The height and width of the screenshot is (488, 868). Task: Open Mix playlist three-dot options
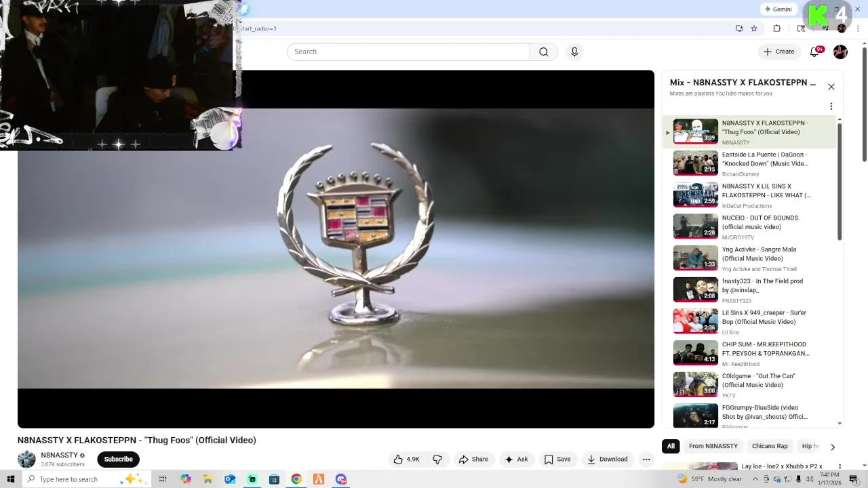tap(831, 106)
